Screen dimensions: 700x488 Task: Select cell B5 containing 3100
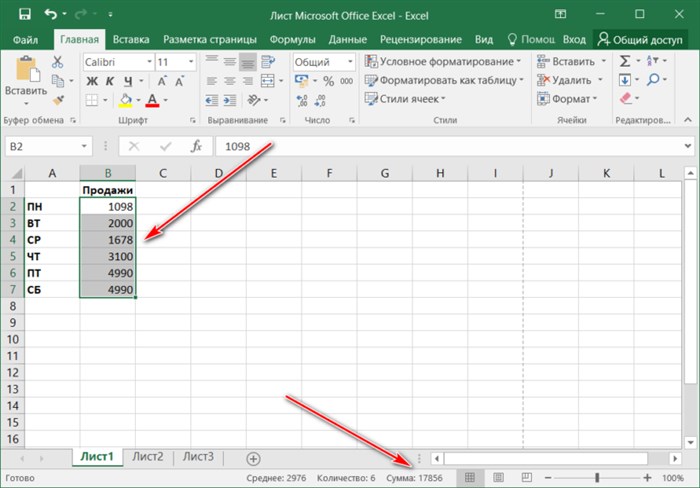coord(108,256)
